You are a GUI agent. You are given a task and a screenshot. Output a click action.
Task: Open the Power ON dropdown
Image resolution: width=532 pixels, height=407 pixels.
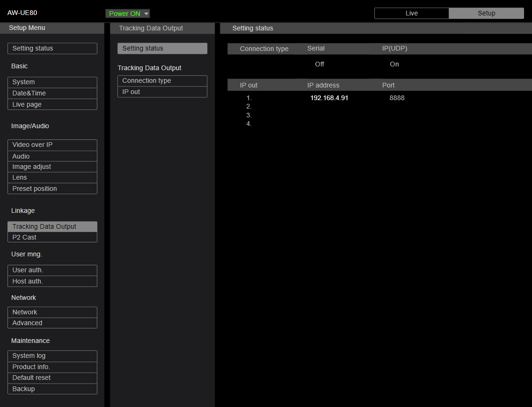128,14
